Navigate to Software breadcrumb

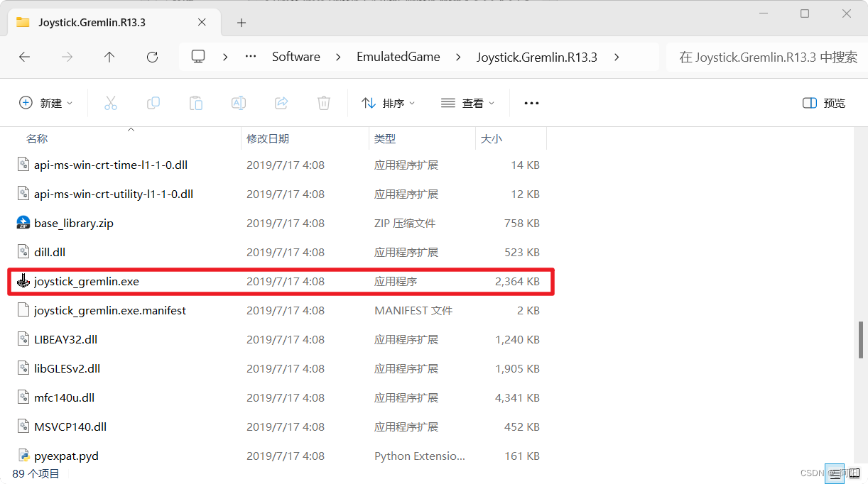(x=296, y=57)
